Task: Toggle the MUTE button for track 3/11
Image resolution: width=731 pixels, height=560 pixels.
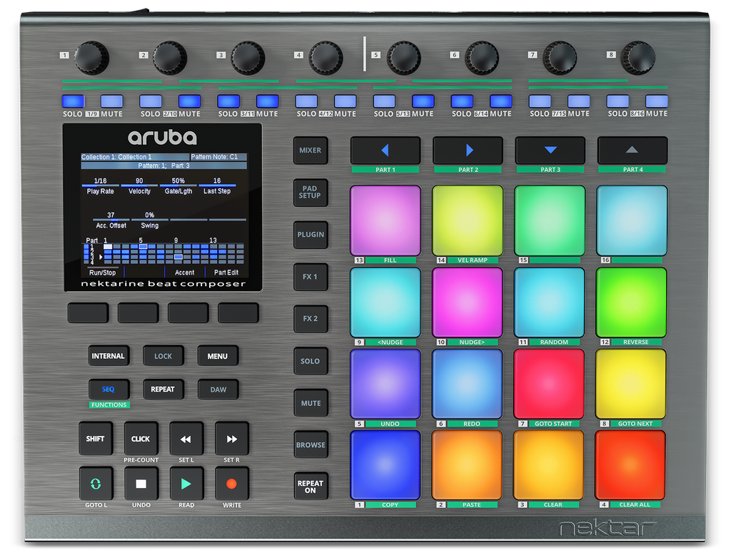Action: coord(267,101)
